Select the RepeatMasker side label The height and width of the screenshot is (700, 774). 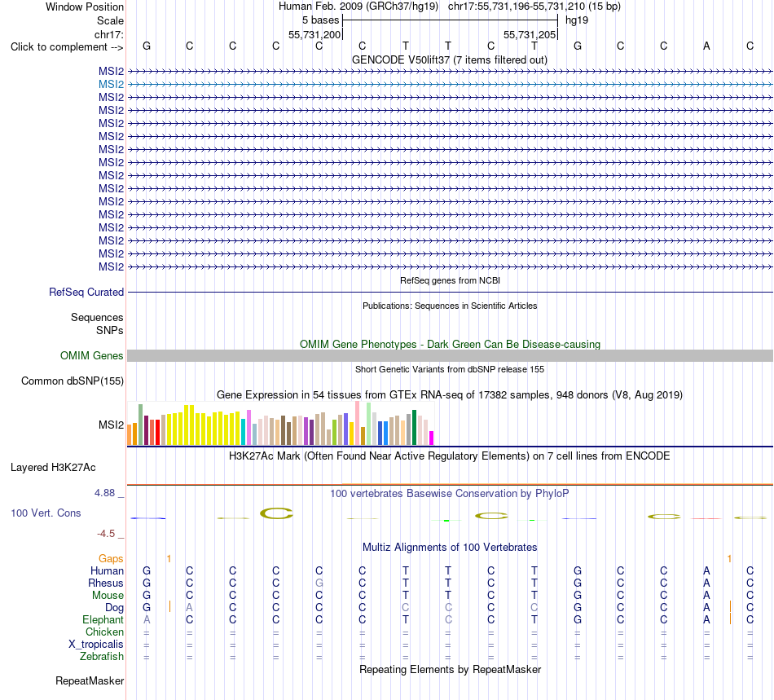point(90,680)
